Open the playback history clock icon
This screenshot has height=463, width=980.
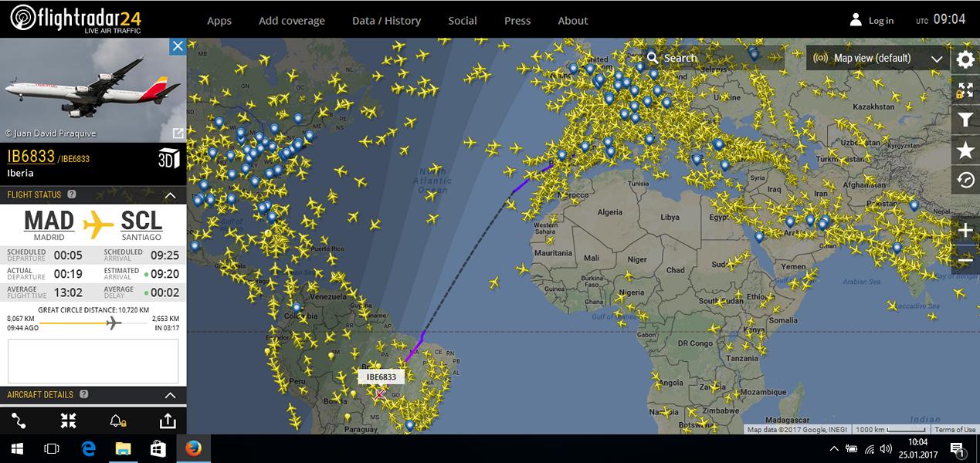pyautogui.click(x=965, y=180)
